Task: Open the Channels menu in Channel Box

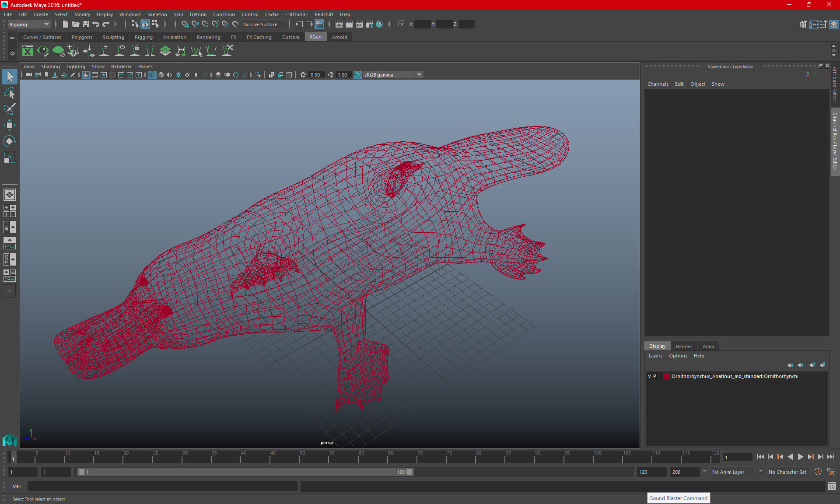Action: tap(658, 84)
